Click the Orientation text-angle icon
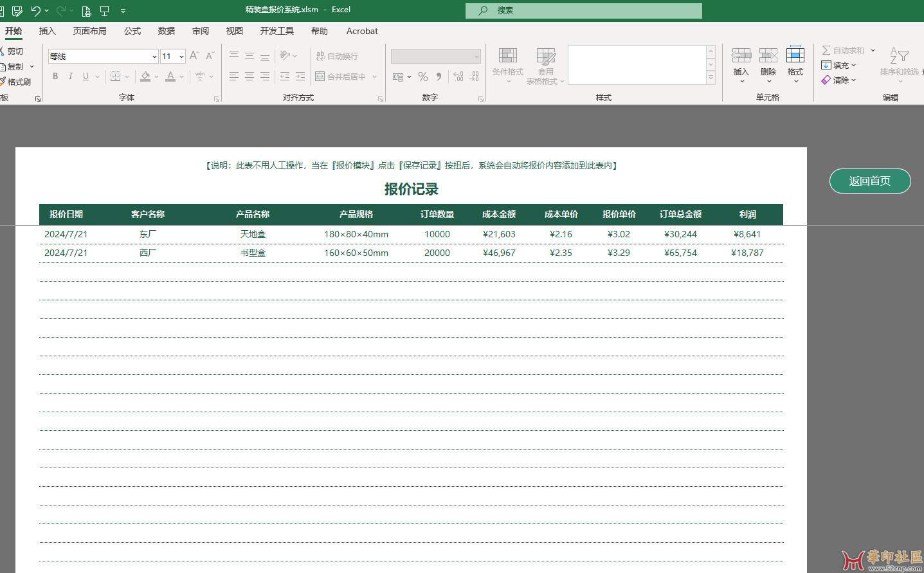The image size is (924, 573). coord(285,56)
